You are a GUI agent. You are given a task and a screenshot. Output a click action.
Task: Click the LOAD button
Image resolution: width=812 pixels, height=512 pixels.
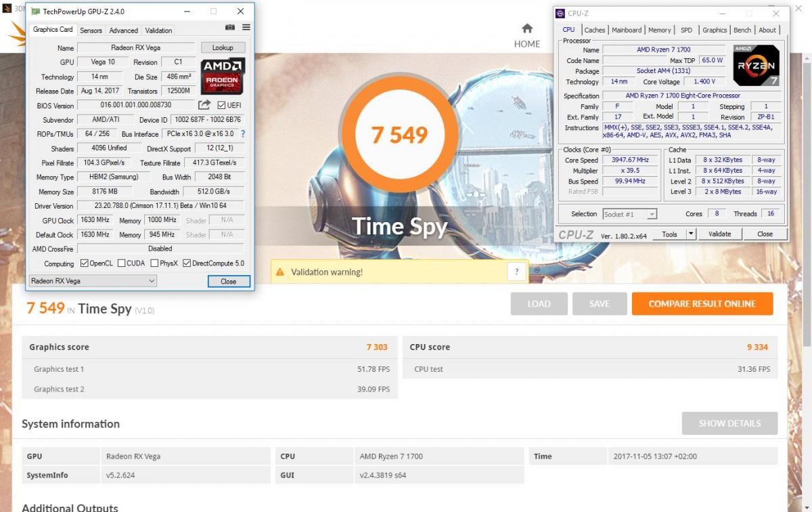point(539,304)
